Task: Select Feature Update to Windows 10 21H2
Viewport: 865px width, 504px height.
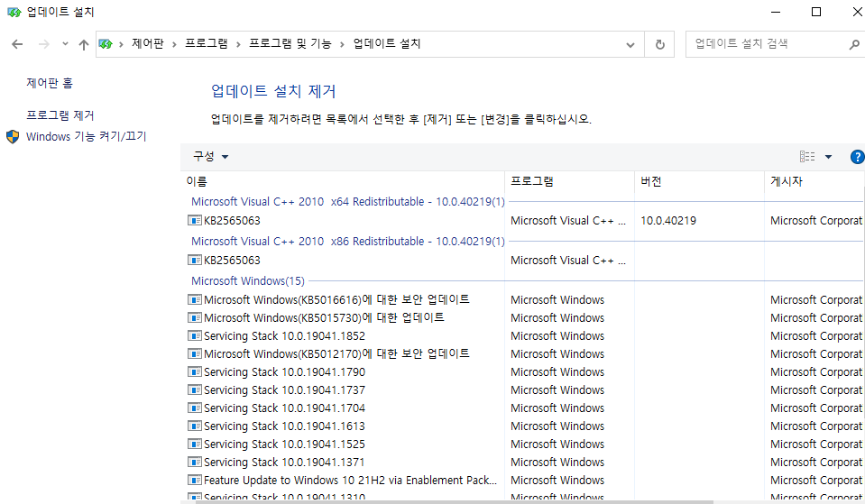Action: point(350,481)
